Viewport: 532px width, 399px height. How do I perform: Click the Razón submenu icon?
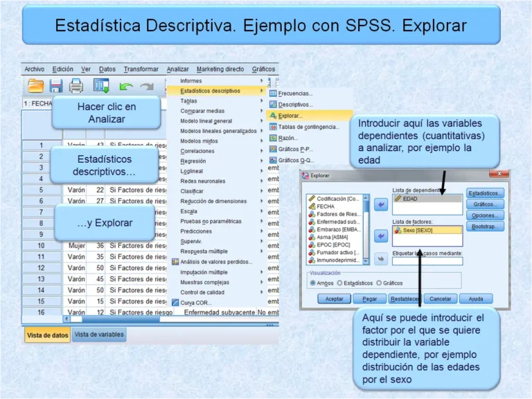[273, 138]
